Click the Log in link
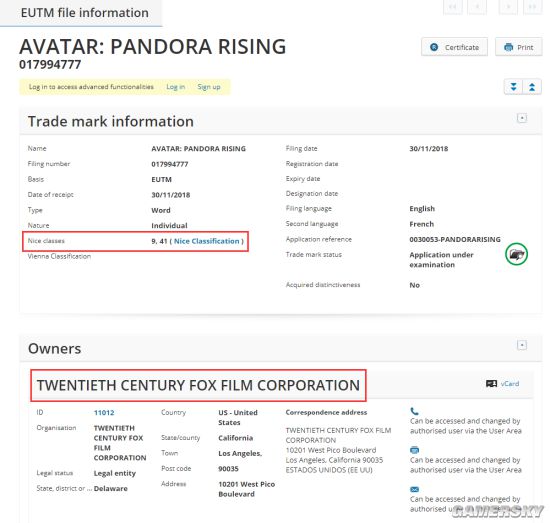Viewport: 550px width, 523px height. 175,87
